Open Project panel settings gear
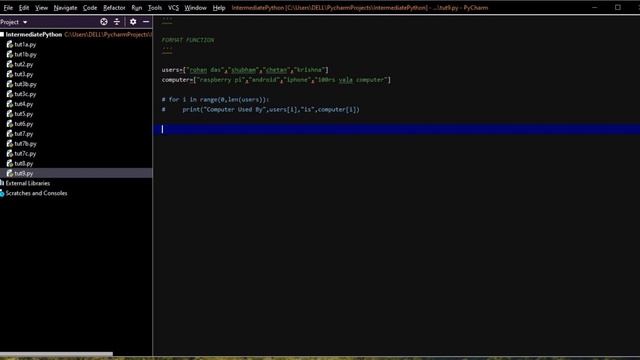Viewport: 640px width, 360px height. pos(133,22)
